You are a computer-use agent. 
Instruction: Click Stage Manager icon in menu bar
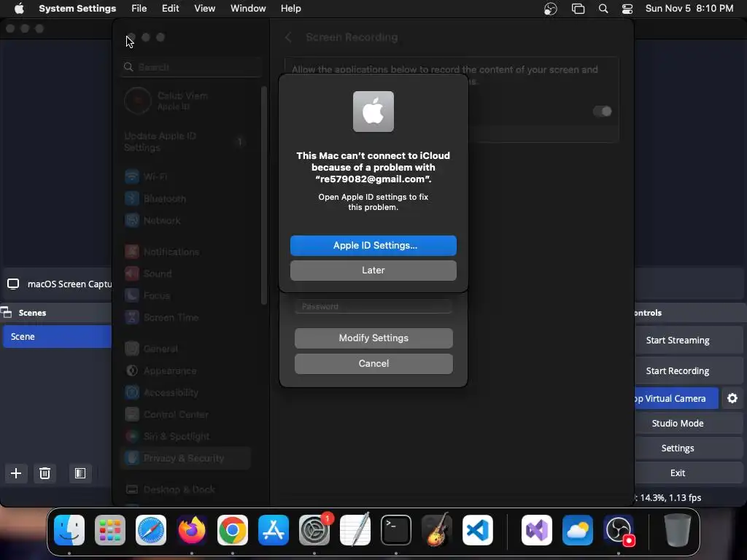click(578, 9)
